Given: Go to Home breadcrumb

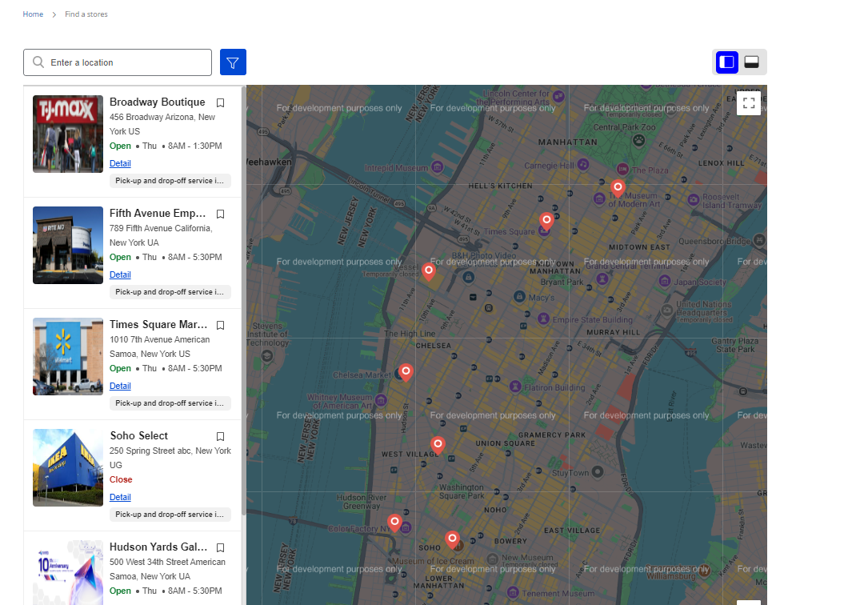Looking at the screenshot, I should (x=33, y=14).
